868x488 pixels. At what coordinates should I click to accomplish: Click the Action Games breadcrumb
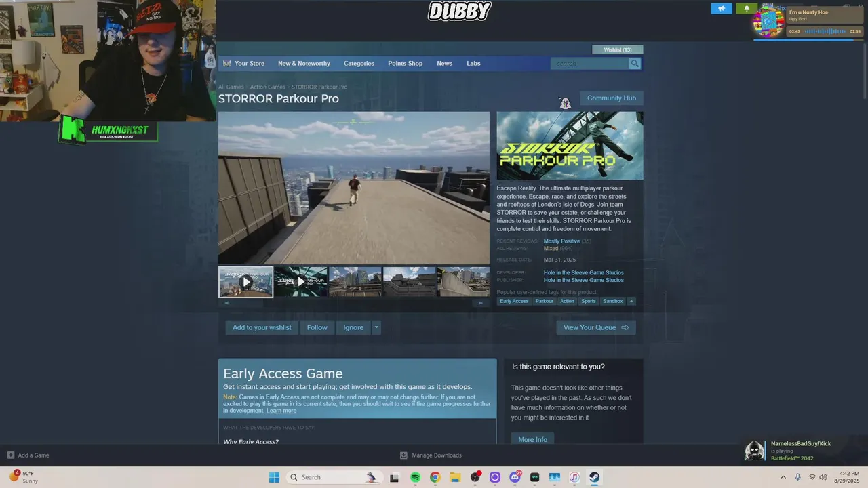click(267, 87)
